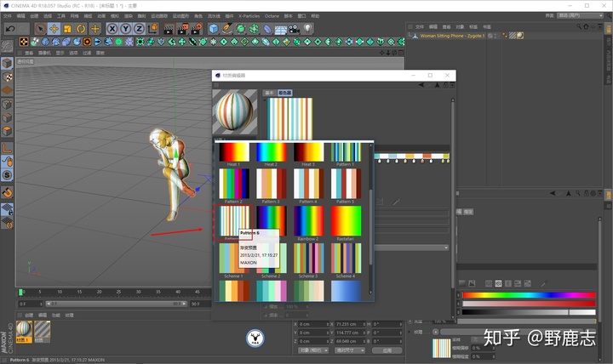Click the hue spectrum color slider
This screenshot has height=364, width=613.
(x=529, y=295)
